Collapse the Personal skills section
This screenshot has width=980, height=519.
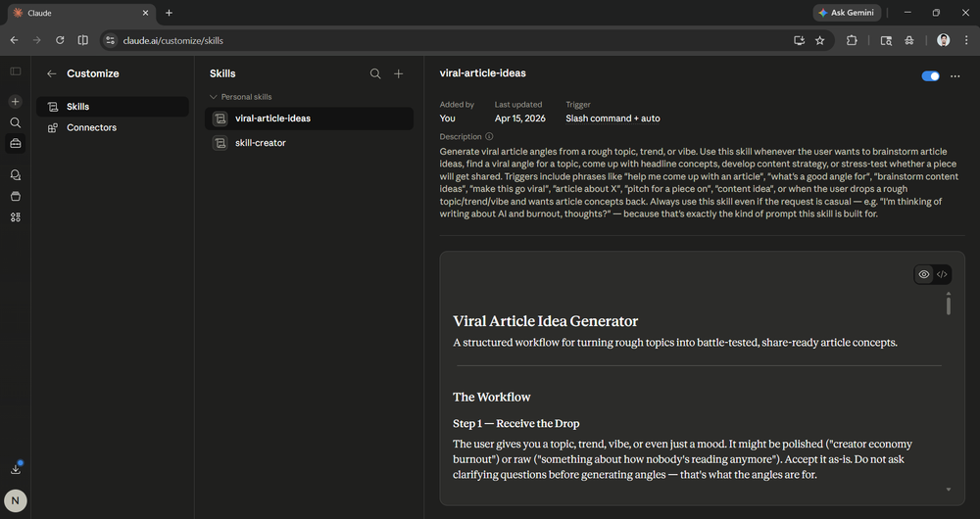[215, 97]
